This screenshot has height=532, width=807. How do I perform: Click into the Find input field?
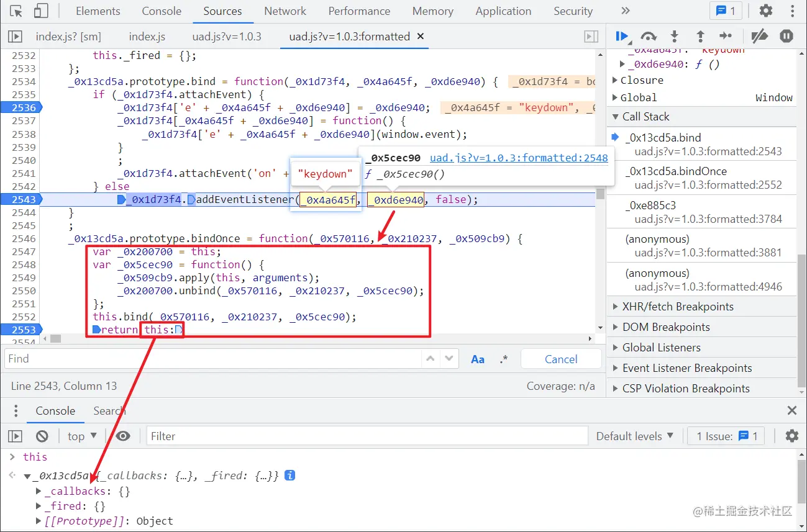tap(213, 359)
